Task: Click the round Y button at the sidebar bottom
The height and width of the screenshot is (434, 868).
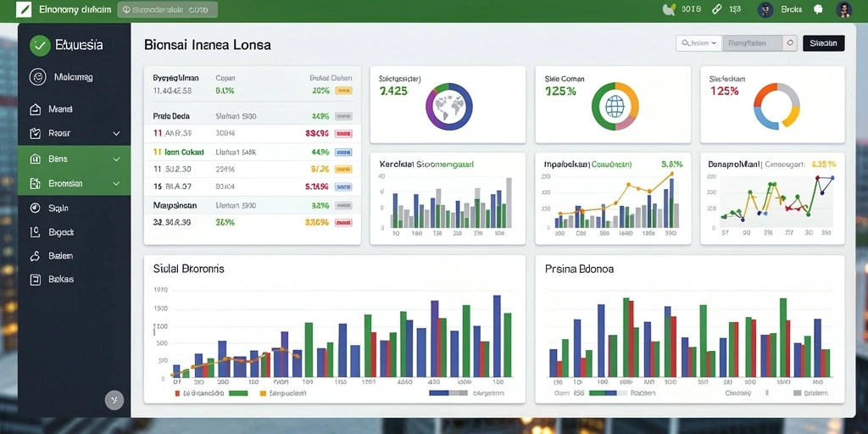Action: click(x=114, y=399)
